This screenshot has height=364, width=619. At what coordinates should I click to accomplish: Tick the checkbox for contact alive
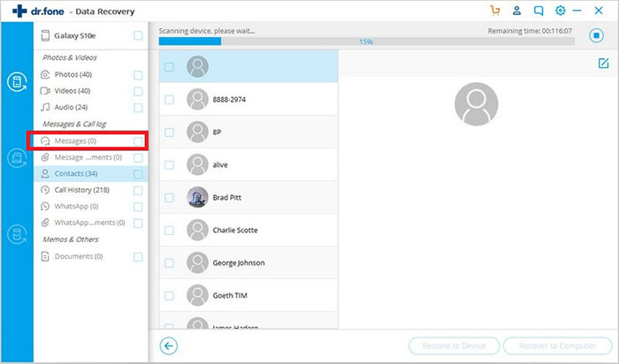pos(169,165)
